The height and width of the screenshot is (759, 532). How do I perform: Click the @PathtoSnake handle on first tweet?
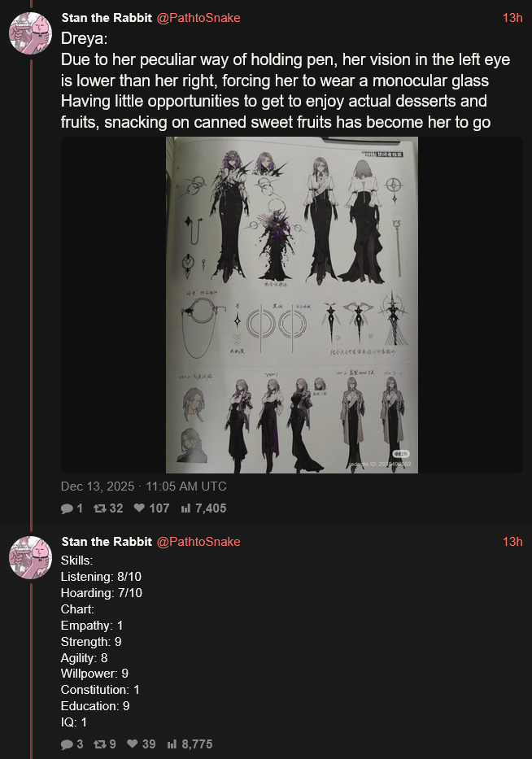click(198, 18)
